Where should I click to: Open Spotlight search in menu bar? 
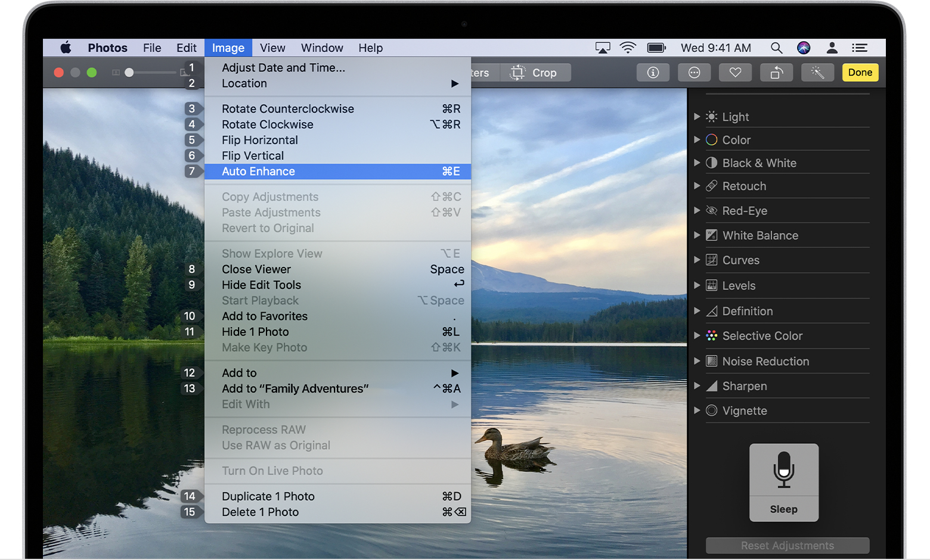tap(776, 48)
